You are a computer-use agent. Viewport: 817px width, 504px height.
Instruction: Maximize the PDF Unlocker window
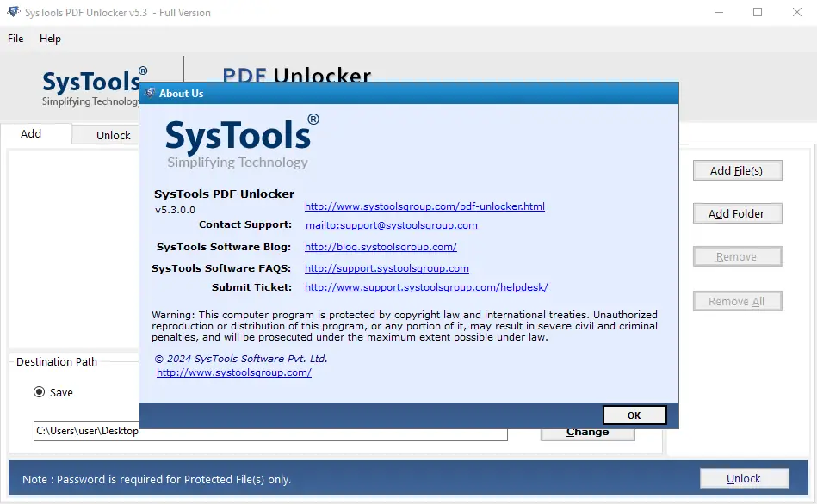758,12
